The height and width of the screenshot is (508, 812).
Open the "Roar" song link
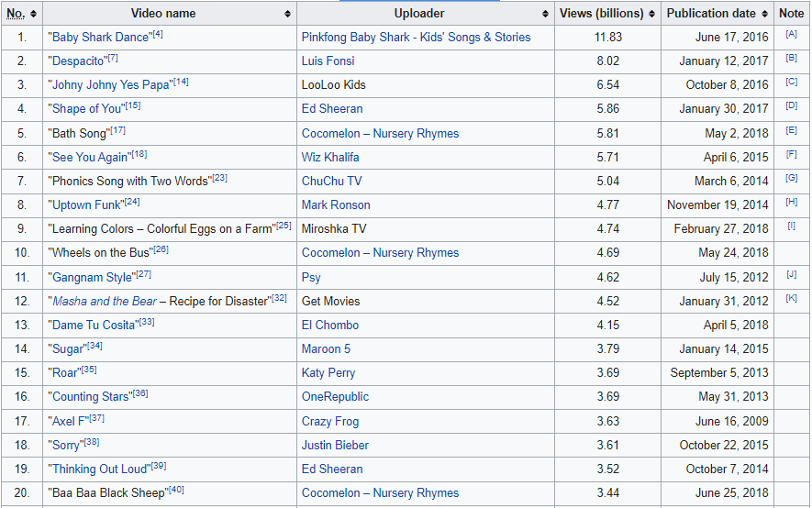point(65,372)
